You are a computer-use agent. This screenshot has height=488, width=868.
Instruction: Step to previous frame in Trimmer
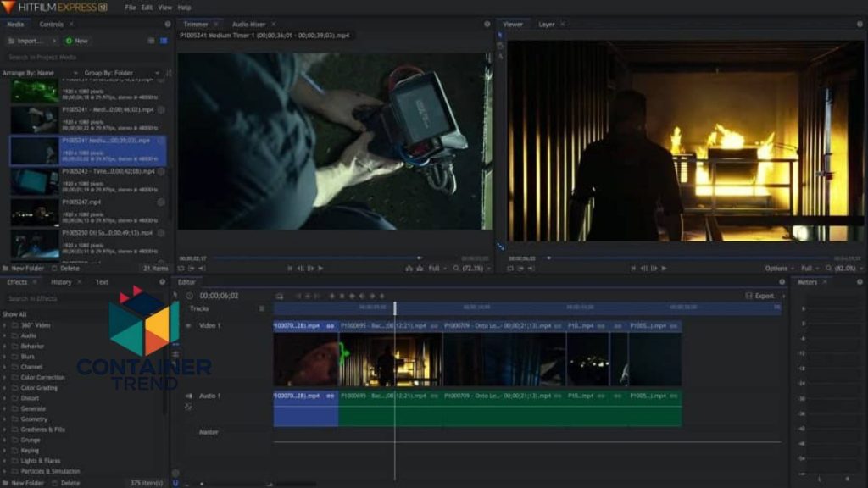click(x=300, y=269)
